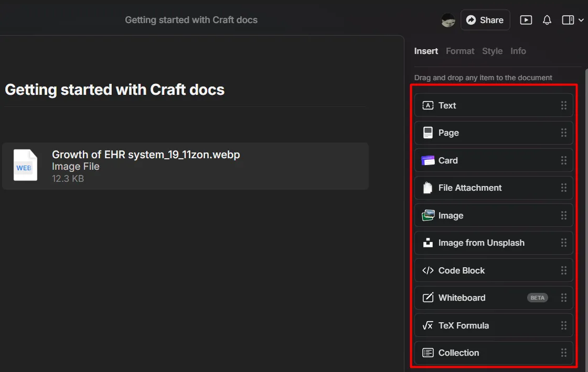The height and width of the screenshot is (372, 588).
Task: Start presentation mode with play icon
Action: (526, 20)
